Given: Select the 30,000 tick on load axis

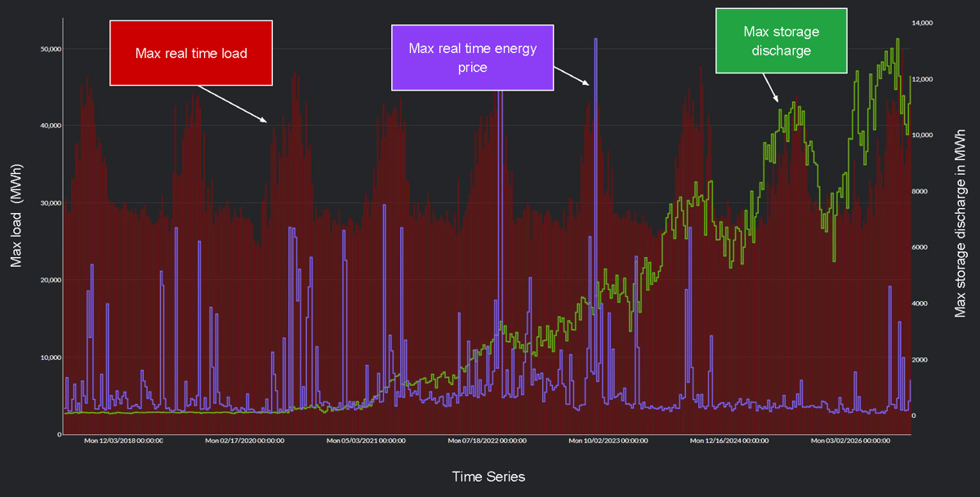Looking at the screenshot, I should (50, 203).
